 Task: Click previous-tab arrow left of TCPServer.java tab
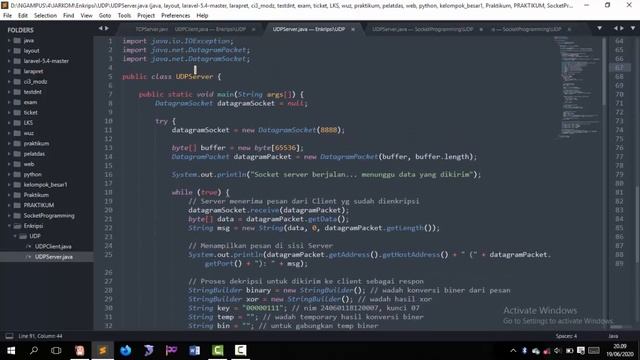click(100, 28)
